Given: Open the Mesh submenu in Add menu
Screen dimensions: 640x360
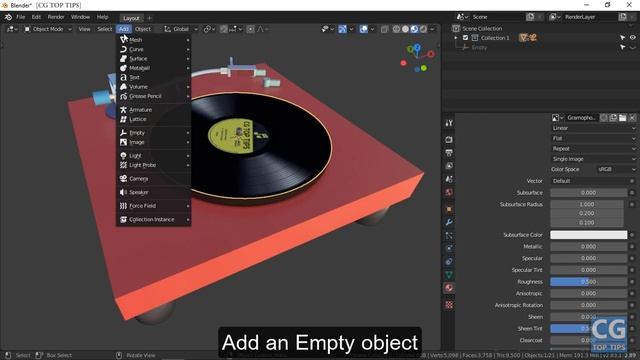Looking at the screenshot, I should [154, 40].
